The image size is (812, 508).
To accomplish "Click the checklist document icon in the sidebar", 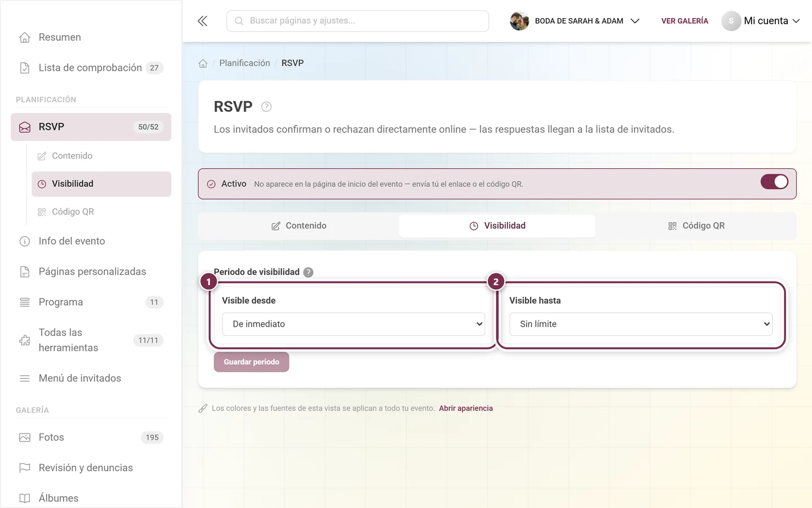I will click(x=25, y=68).
